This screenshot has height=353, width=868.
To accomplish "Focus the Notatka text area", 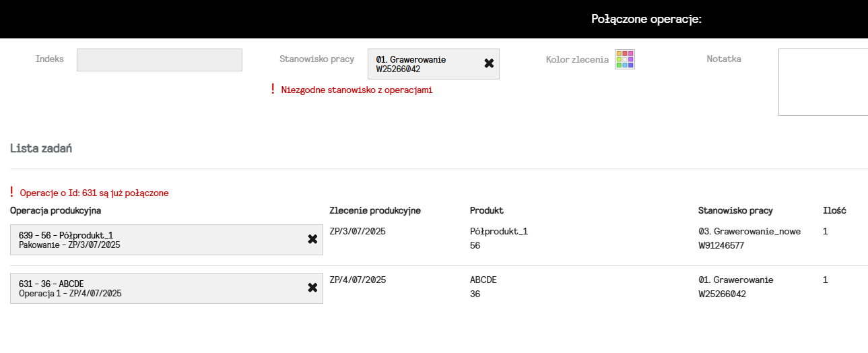I will pos(823,82).
